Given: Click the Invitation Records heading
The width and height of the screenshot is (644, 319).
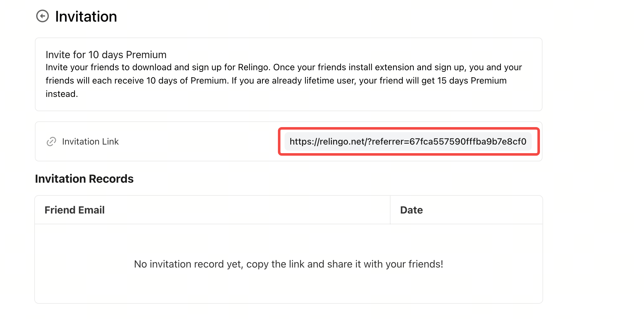Looking at the screenshot, I should point(84,179).
